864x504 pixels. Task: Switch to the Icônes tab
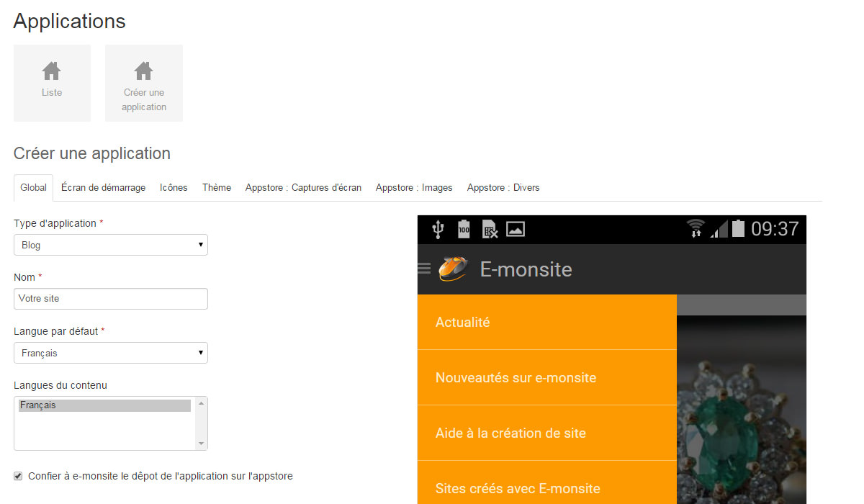click(x=174, y=187)
